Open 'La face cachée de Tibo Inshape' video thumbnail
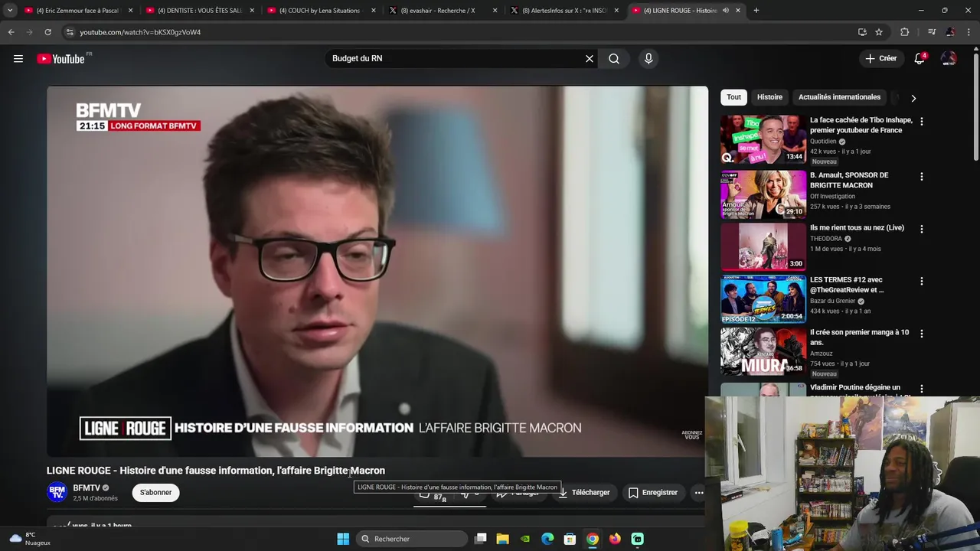This screenshot has width=980, height=551. click(763, 140)
